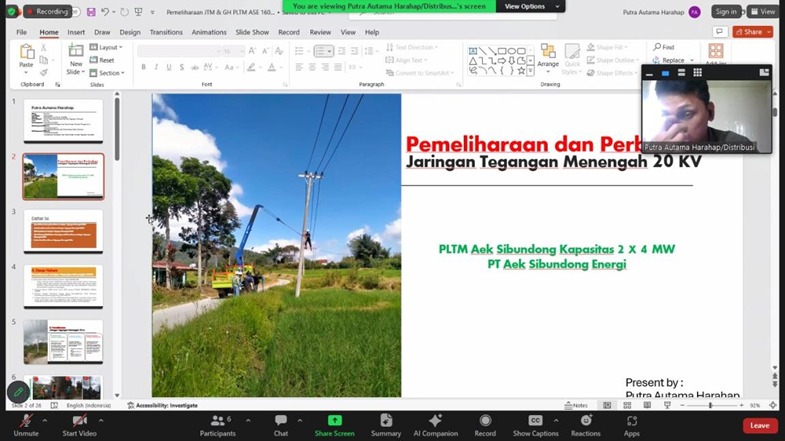
Task: Click the text highlight color button
Action: click(x=251, y=67)
